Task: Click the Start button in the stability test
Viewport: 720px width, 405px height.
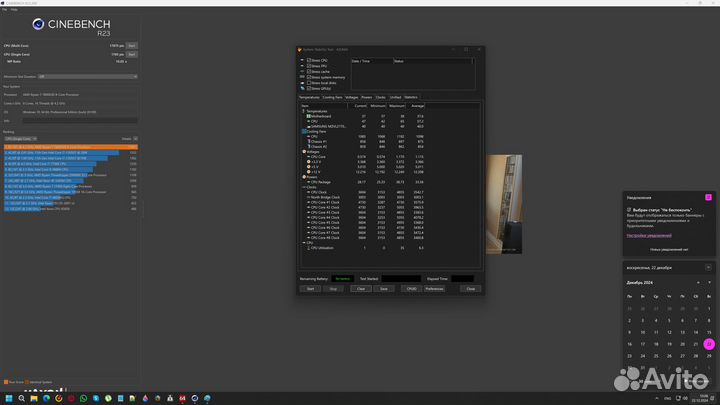Action: [310, 289]
